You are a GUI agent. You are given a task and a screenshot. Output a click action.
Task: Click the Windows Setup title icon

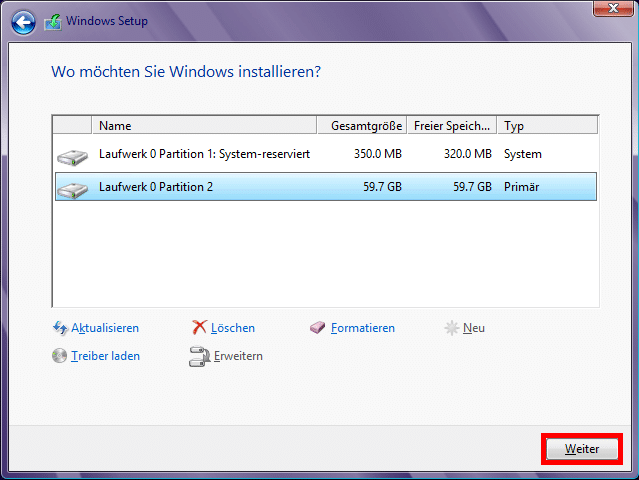coord(53,22)
